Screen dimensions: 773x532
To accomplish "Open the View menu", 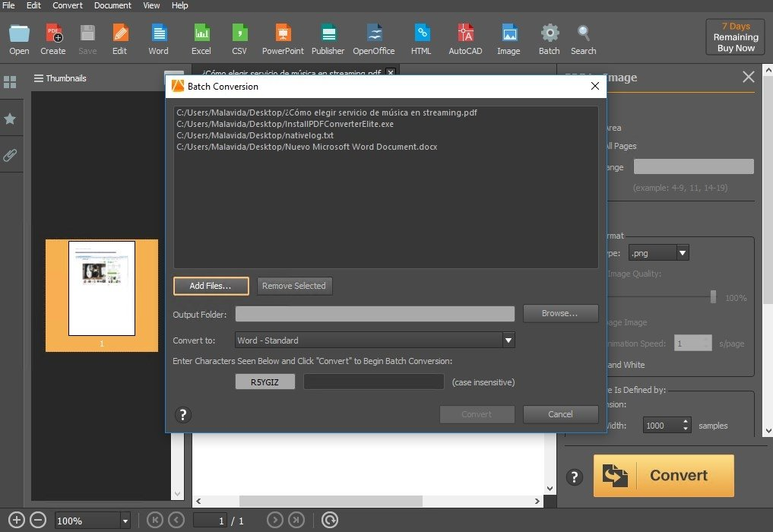I will coord(151,5).
